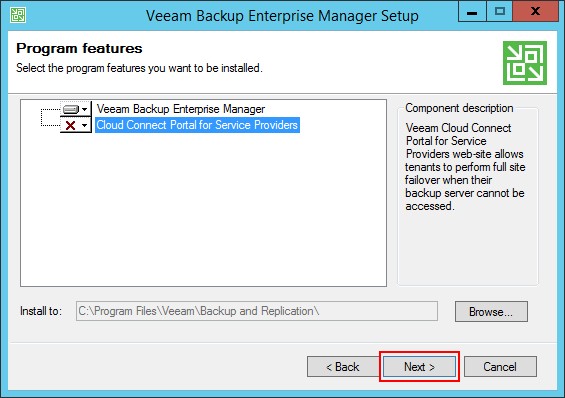Go back with the Back button
Viewport: 565px width, 398px height.
coord(343,367)
